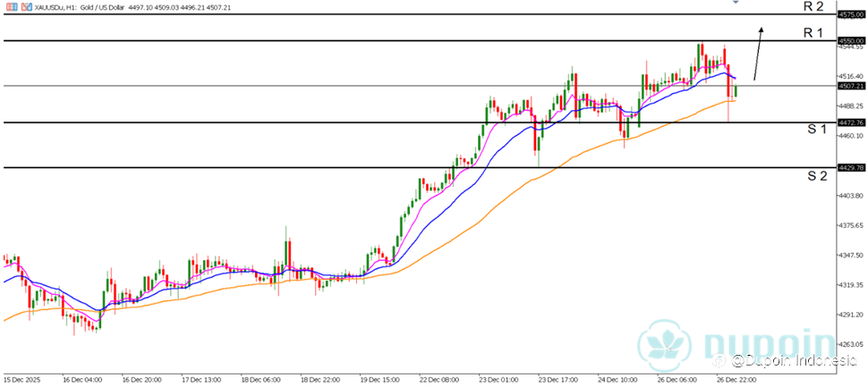Click the 26 Dec 06:00 time label

click(x=677, y=381)
